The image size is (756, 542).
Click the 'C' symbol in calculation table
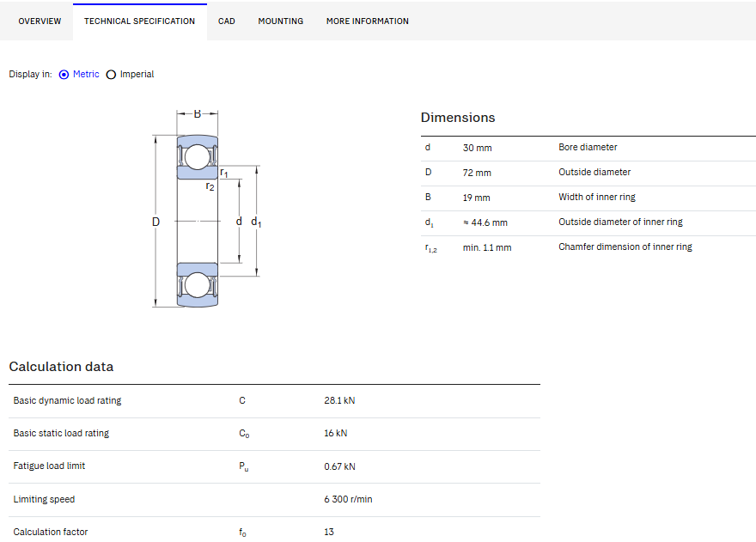click(x=242, y=400)
